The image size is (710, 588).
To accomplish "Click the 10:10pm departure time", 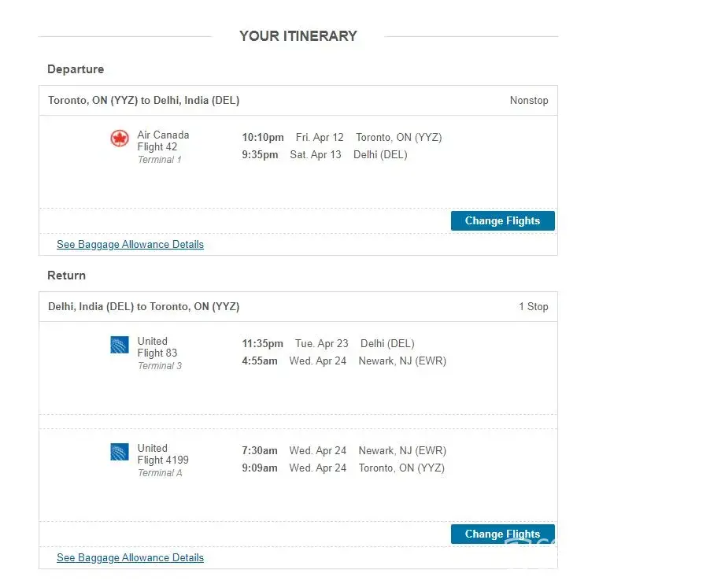I will tap(262, 138).
